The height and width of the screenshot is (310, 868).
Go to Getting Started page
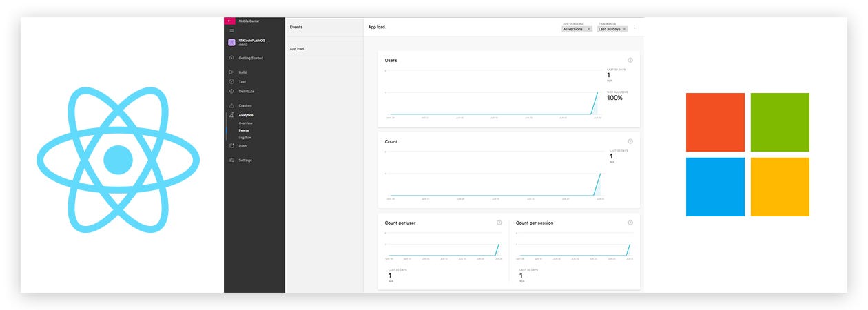point(251,58)
